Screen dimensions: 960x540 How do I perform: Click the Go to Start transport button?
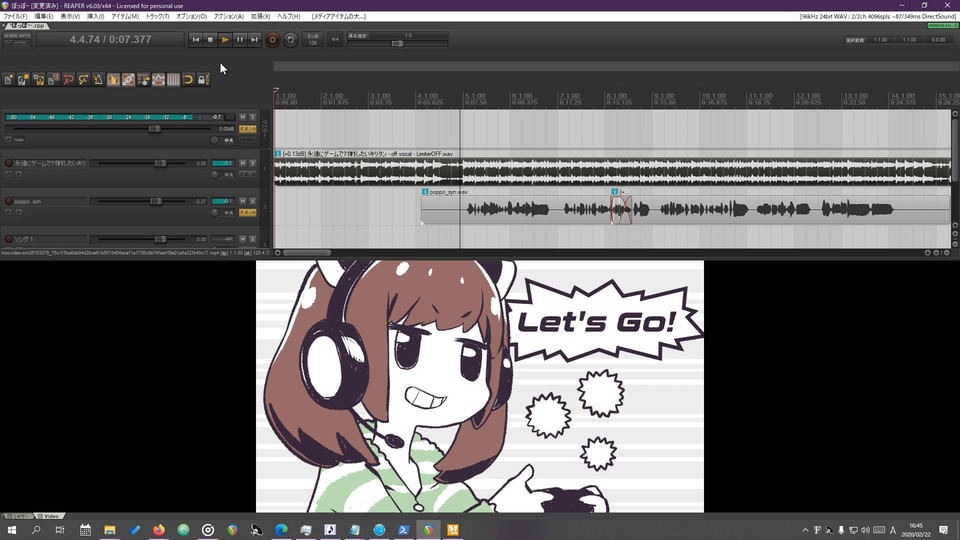click(x=195, y=39)
